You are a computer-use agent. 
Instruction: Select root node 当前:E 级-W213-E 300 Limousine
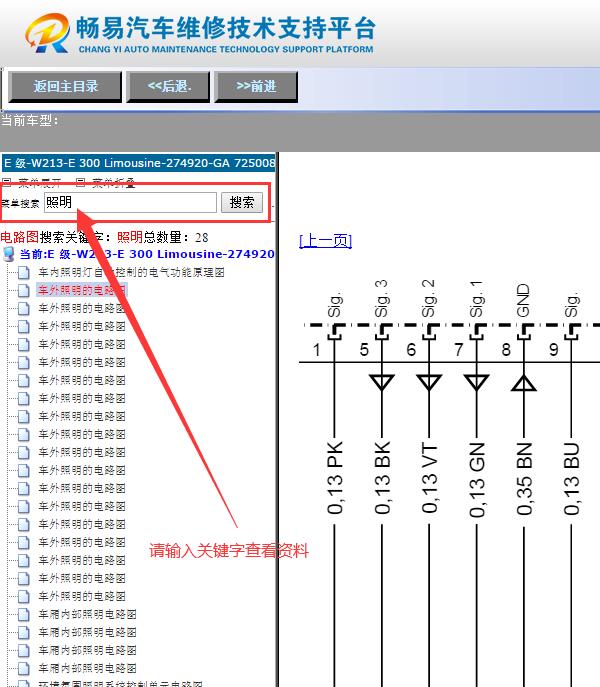pos(147,254)
